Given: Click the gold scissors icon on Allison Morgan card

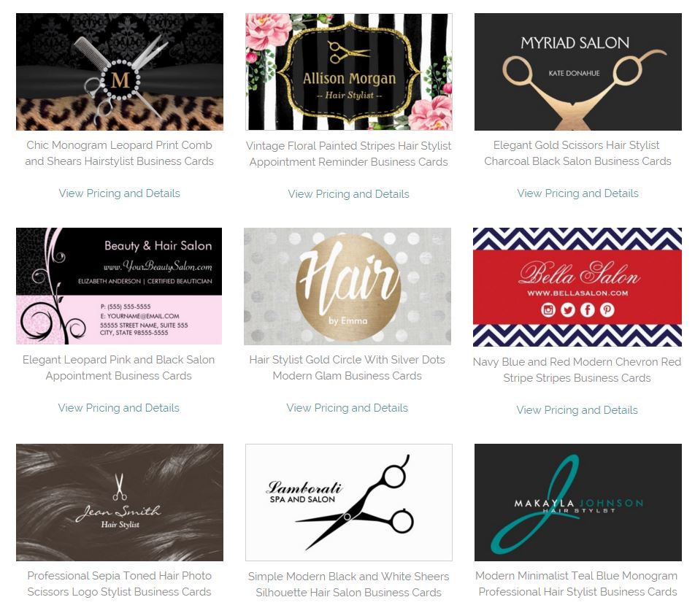Looking at the screenshot, I should 348,53.
